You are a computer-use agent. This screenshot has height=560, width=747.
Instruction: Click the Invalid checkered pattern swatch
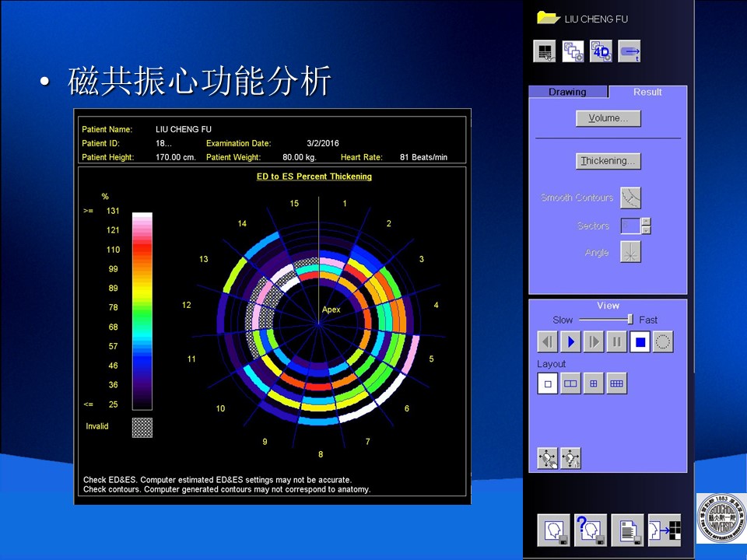point(142,428)
